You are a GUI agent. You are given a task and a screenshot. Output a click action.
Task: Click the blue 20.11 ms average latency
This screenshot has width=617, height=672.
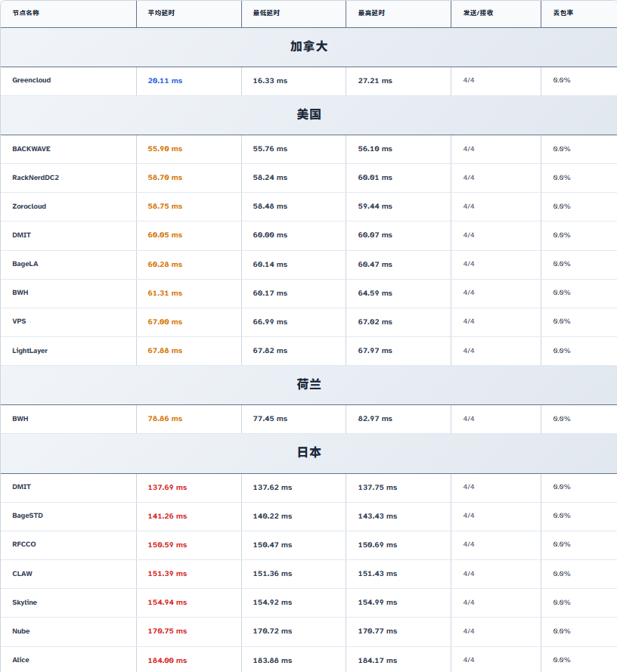[165, 80]
